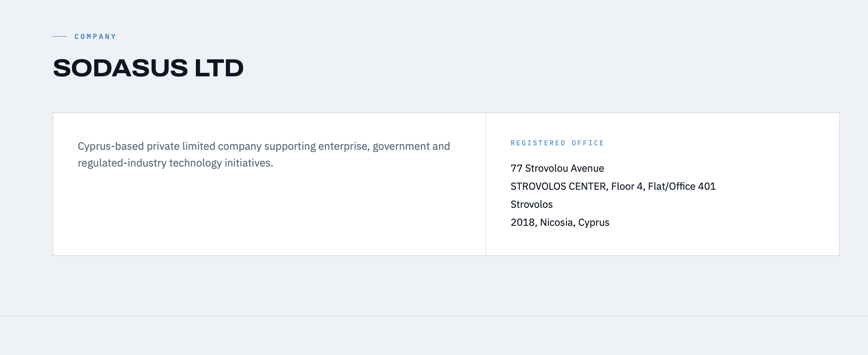This screenshot has width=868, height=355.
Task: Click empty area of the description panel
Action: [269, 216]
